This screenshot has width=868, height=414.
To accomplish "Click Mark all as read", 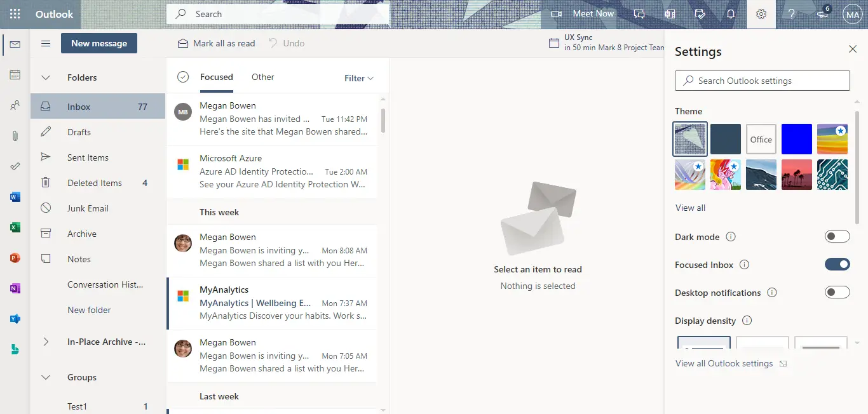I will tap(217, 43).
